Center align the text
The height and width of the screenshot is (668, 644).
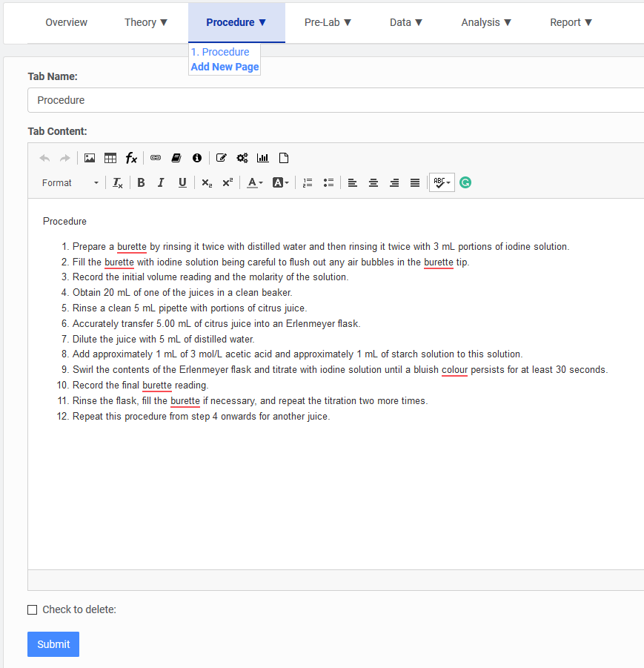[x=374, y=183]
